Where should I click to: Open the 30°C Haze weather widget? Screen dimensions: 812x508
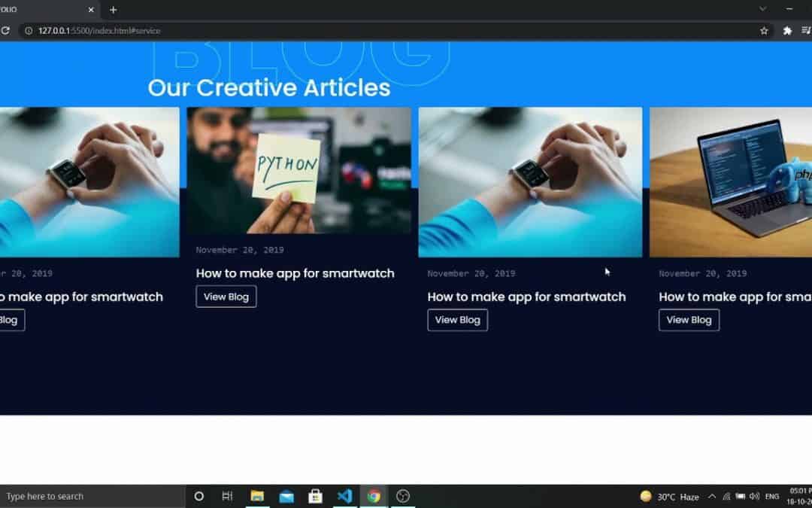coord(670,497)
